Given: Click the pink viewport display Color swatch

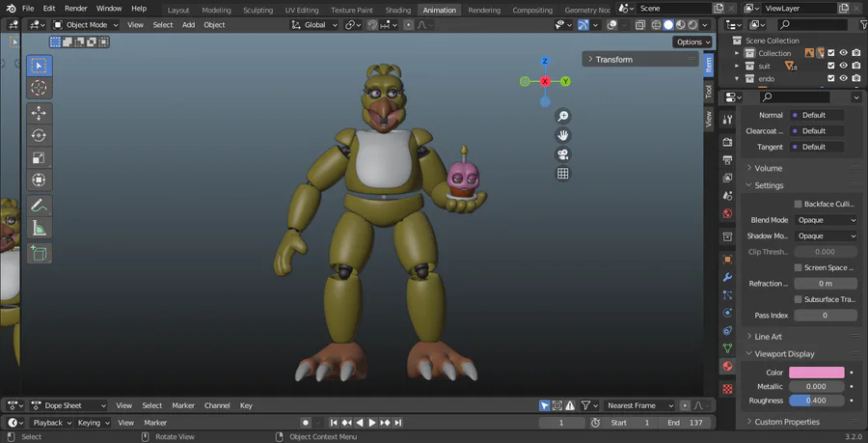Looking at the screenshot, I should pyautogui.click(x=817, y=373).
